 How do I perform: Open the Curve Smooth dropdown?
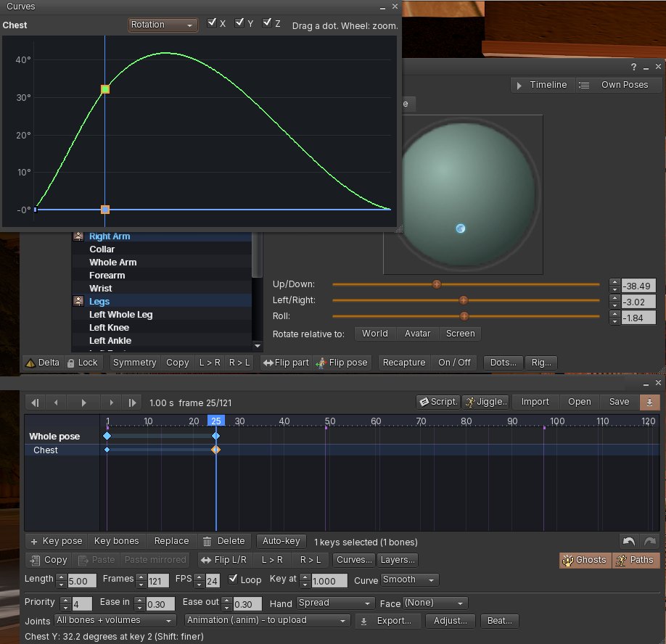pos(409,579)
